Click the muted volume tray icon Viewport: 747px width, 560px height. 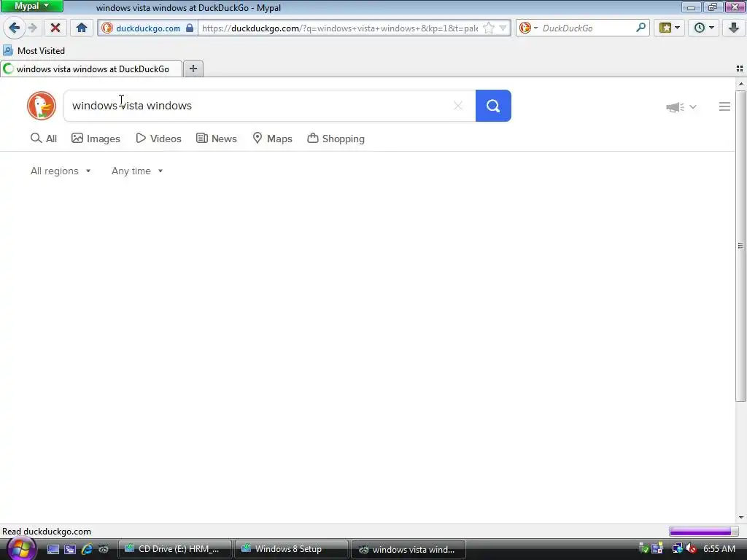point(692,549)
